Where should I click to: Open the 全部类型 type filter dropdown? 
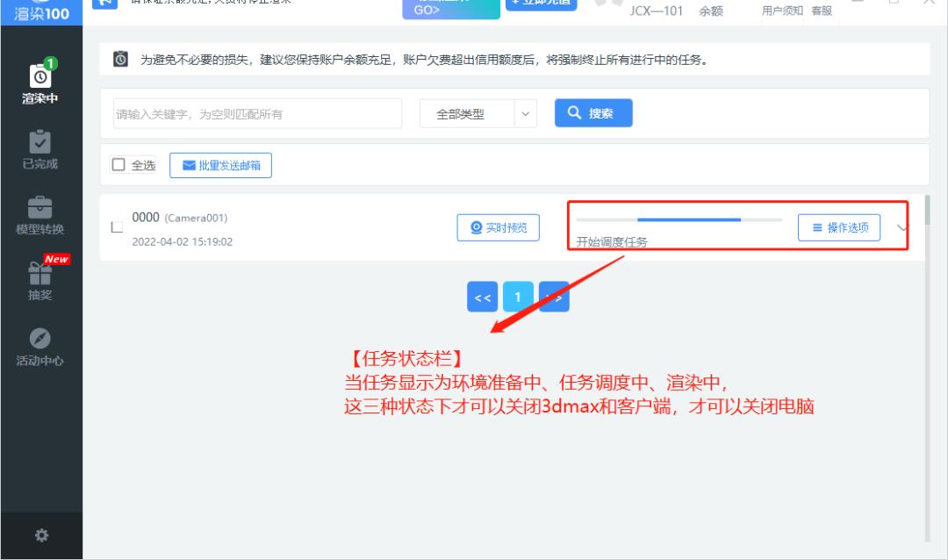(x=478, y=113)
